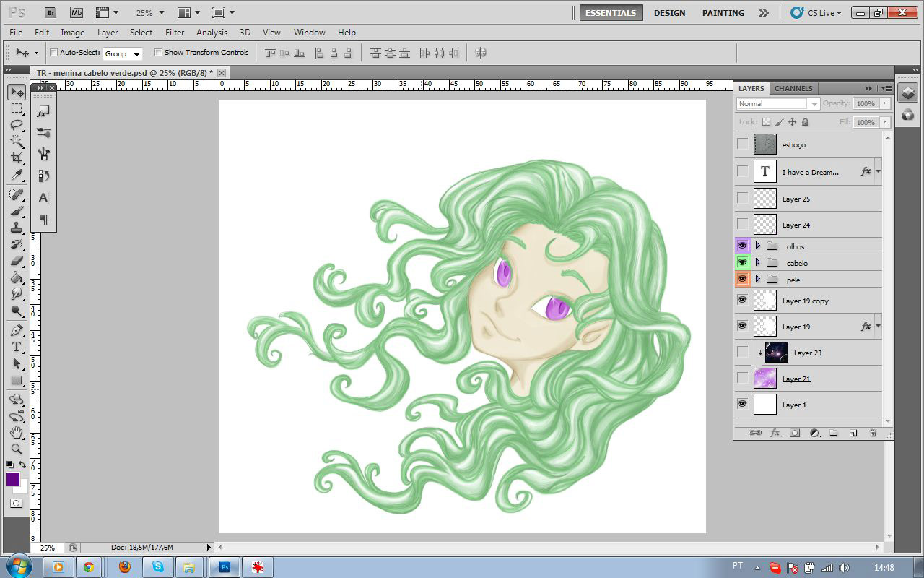The height and width of the screenshot is (578, 924).
Task: Switch to the Channels tab
Action: [793, 88]
